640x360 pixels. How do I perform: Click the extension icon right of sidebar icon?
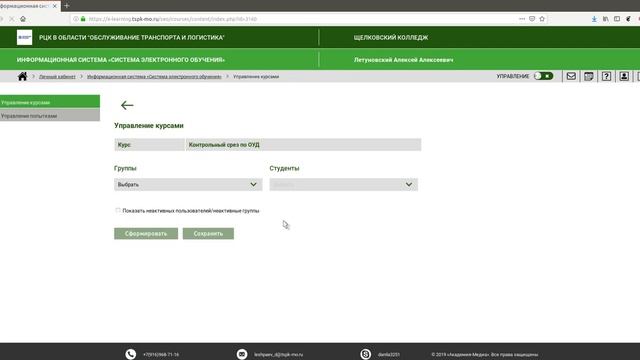tap(628, 19)
